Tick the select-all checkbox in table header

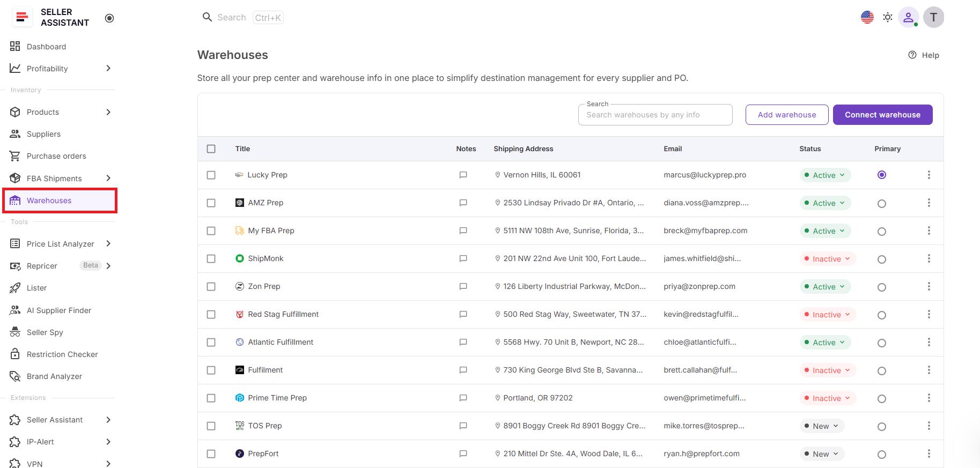pyautogui.click(x=211, y=148)
